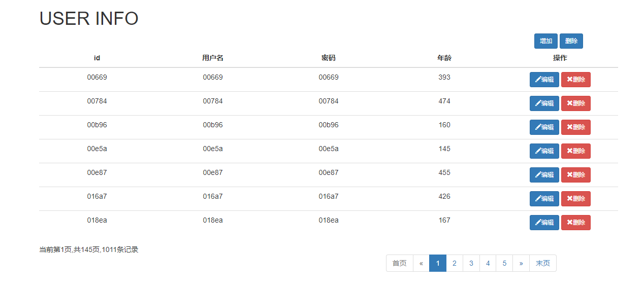Delete the row for user 00b96
The image size is (644, 289).
coord(576,127)
